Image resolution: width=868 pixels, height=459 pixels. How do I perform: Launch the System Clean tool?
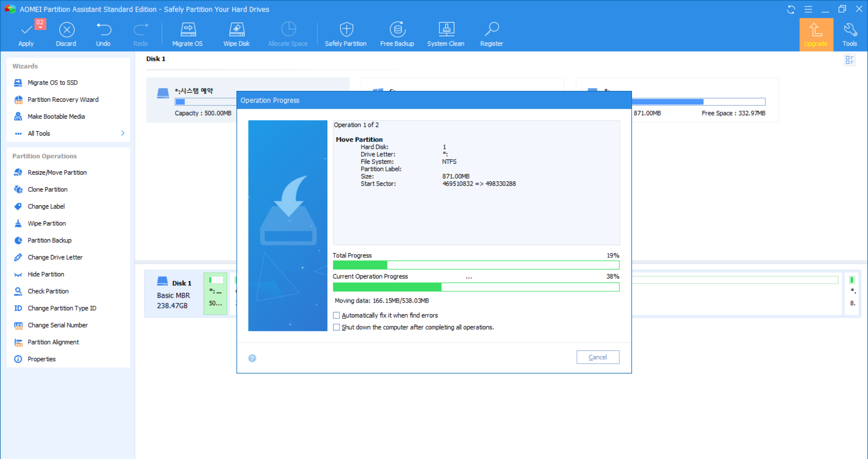(446, 34)
